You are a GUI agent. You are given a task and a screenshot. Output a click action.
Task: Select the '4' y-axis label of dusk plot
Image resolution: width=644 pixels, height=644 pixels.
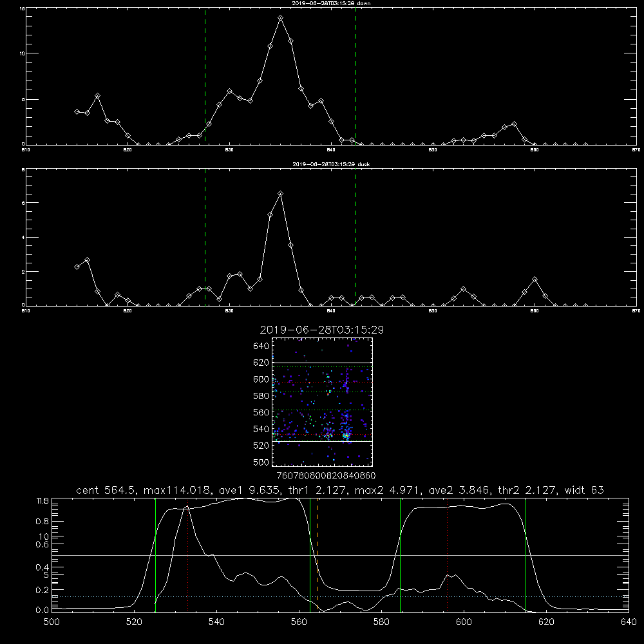pos(23,238)
